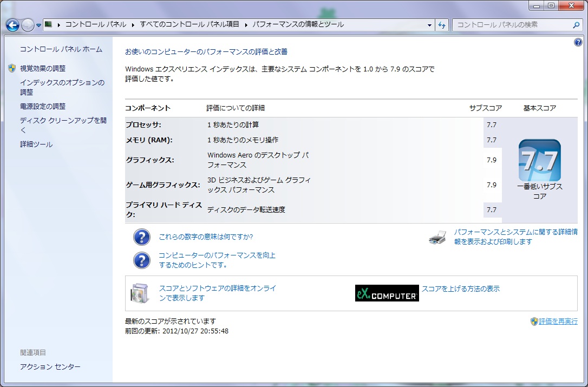Click the blue help question mark icon
This screenshot has width=588, height=387.
click(578, 43)
